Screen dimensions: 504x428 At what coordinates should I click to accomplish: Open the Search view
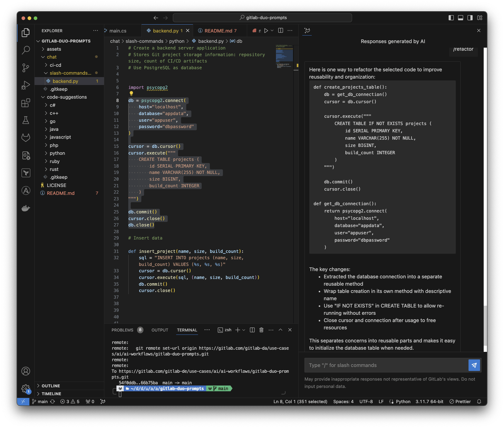pyautogui.click(x=26, y=50)
